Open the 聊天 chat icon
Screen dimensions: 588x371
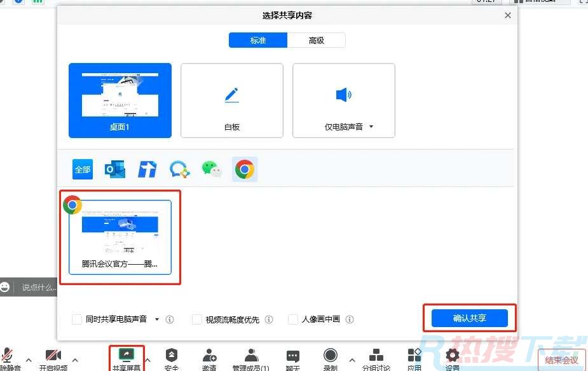292,356
